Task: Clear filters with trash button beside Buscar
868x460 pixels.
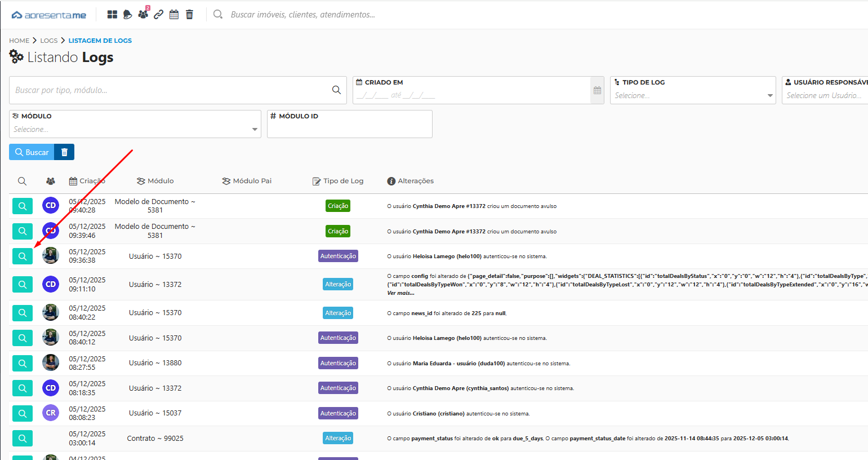Action: [x=64, y=152]
